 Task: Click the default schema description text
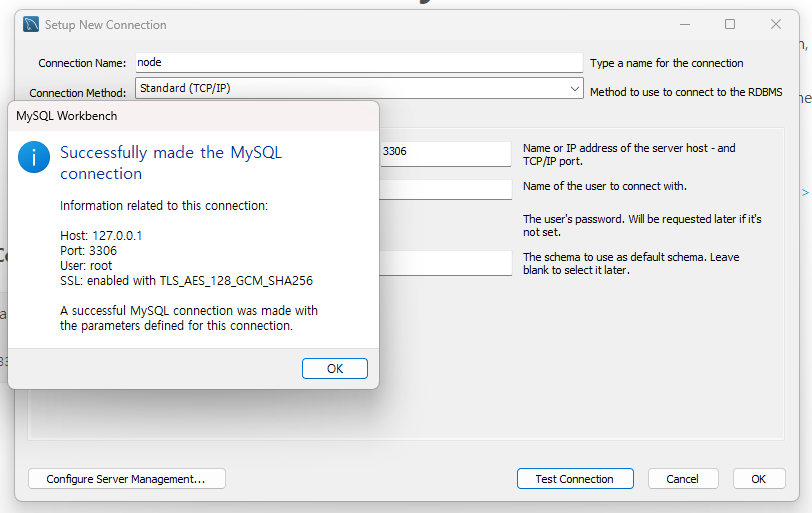click(x=631, y=263)
